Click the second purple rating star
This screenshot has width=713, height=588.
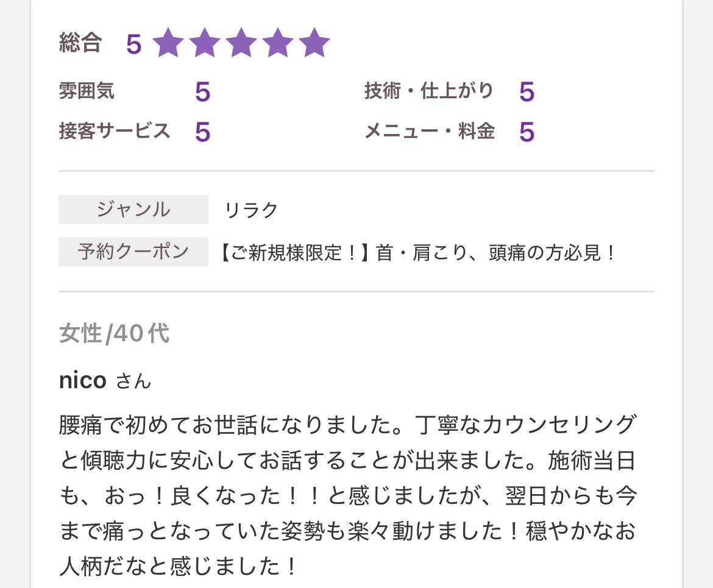point(205,43)
